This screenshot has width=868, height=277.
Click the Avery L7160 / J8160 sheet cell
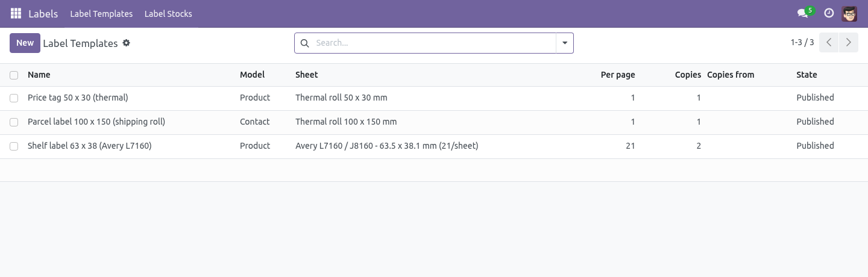click(x=387, y=146)
